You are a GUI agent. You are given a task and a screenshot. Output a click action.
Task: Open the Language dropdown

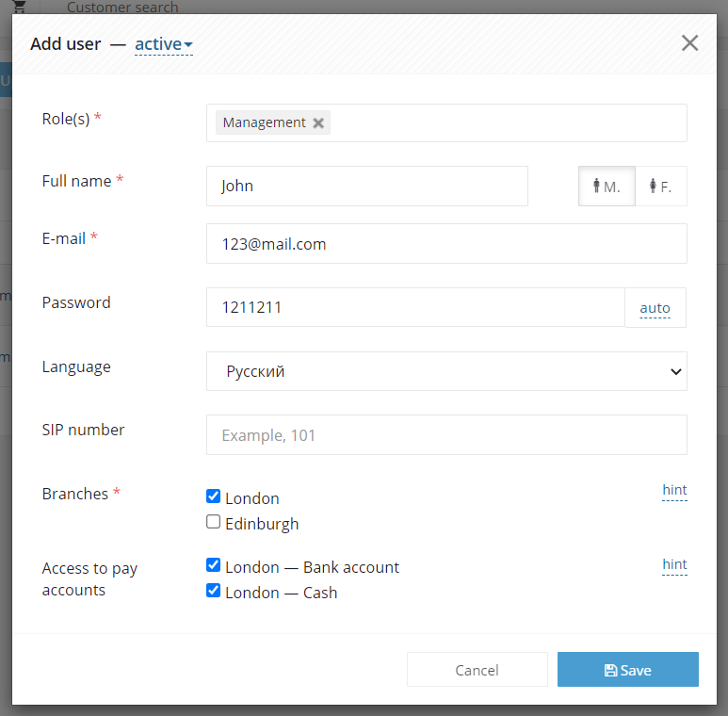pos(446,371)
